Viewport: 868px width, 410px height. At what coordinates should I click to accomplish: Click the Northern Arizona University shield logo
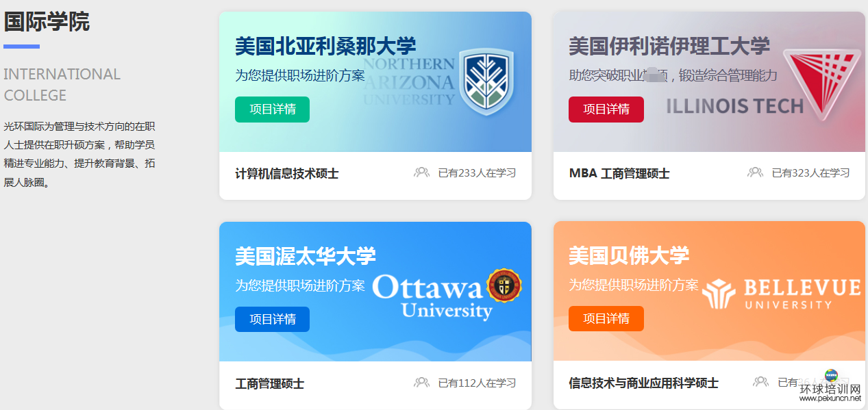coord(486,81)
